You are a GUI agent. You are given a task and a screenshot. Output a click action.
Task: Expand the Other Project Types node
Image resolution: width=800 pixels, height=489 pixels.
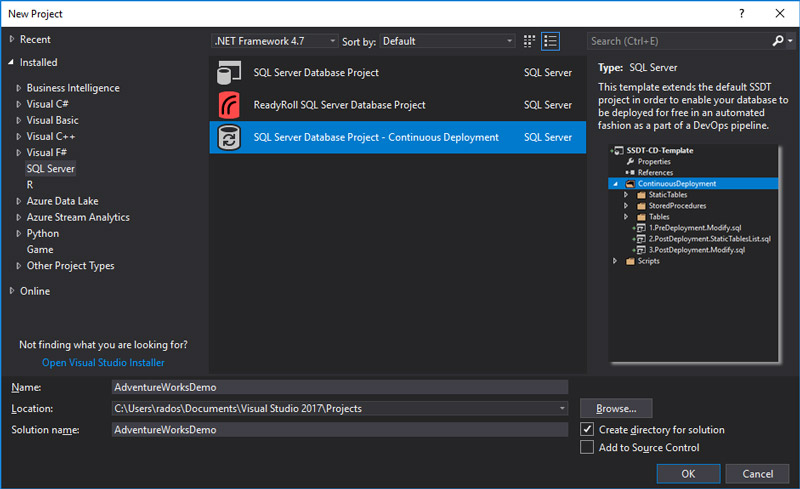19,266
